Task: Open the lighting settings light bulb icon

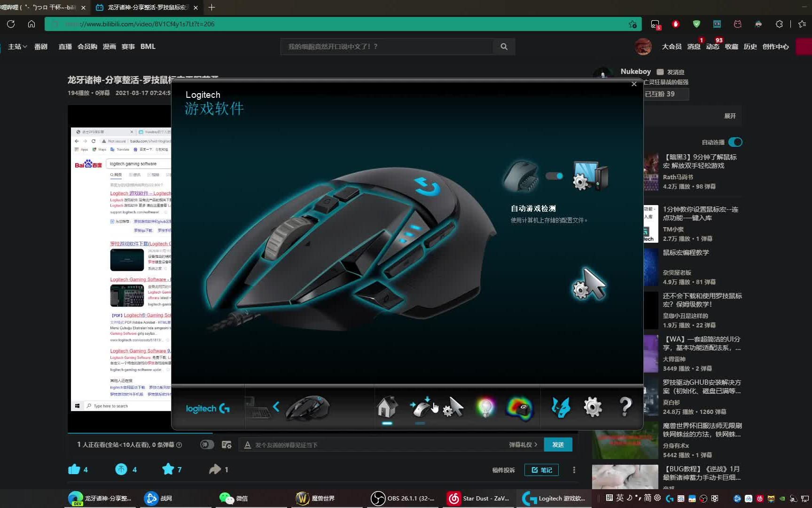Action: (485, 407)
